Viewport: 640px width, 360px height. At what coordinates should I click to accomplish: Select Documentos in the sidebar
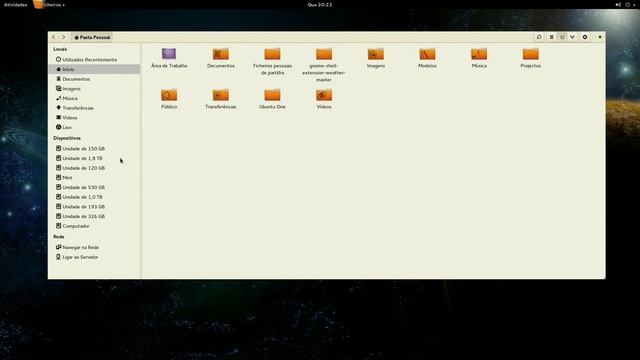(x=94, y=79)
